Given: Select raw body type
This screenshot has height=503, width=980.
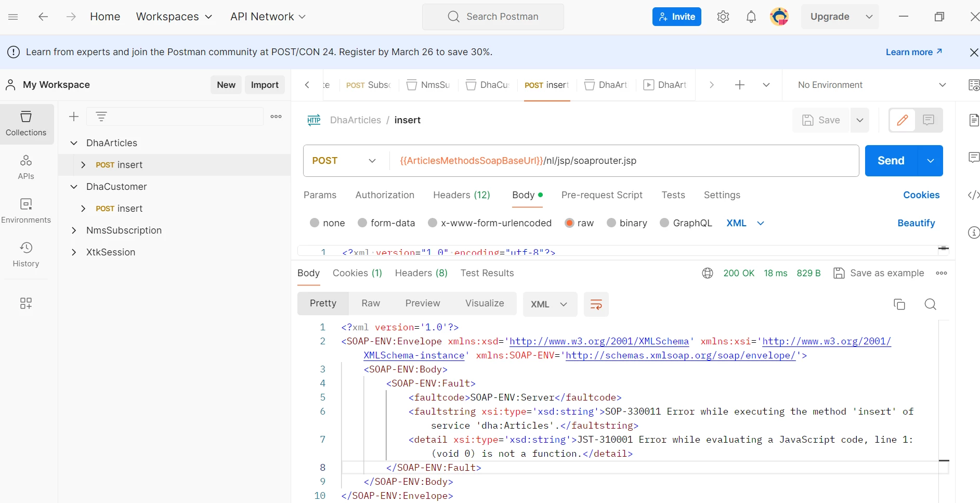Looking at the screenshot, I should click(x=570, y=223).
